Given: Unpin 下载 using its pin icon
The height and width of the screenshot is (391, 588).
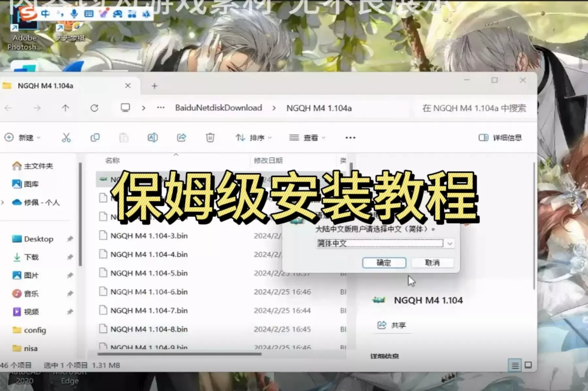Looking at the screenshot, I should point(70,257).
